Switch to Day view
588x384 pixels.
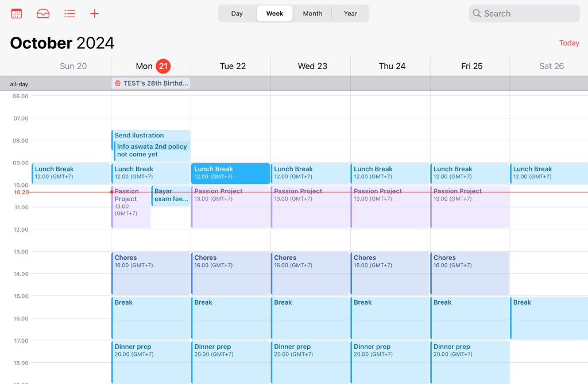(237, 13)
